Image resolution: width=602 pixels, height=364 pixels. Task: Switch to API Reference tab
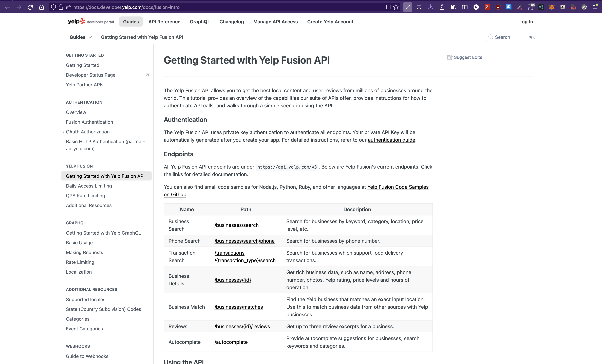pos(164,22)
